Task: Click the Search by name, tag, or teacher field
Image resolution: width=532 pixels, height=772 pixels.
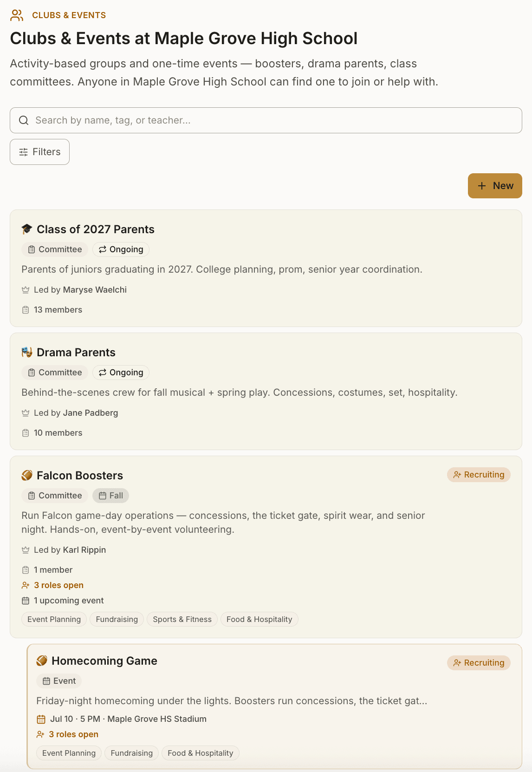Action: [x=266, y=120]
